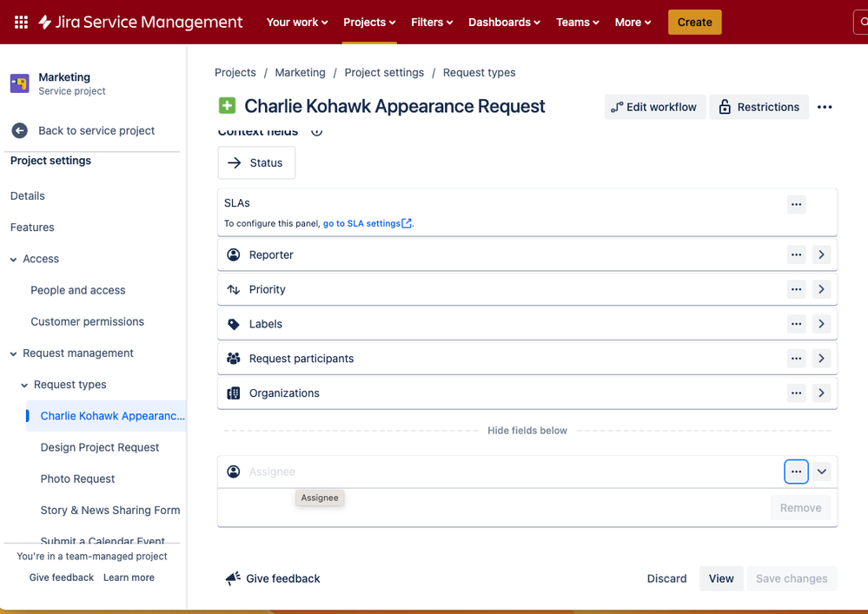The height and width of the screenshot is (614, 868).
Task: Collapse the Request management sidebar section
Action: pos(13,354)
